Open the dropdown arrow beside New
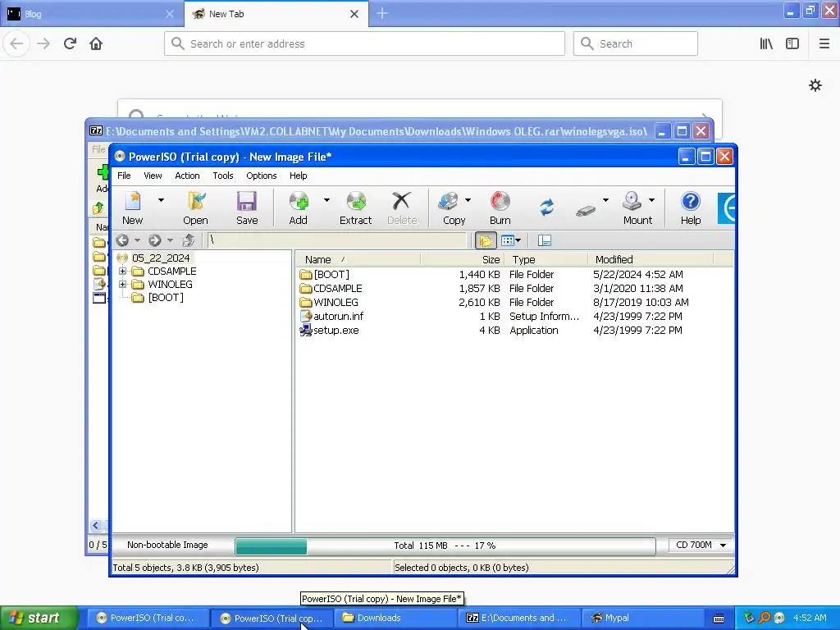840x630 pixels. (161, 200)
